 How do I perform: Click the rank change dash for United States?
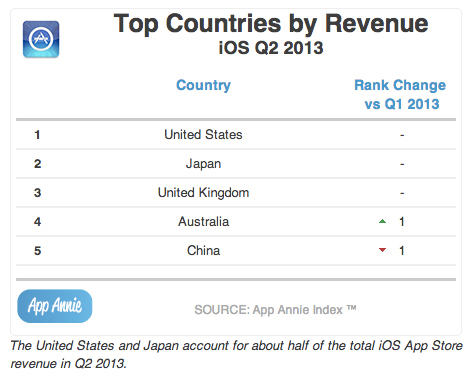tap(402, 135)
